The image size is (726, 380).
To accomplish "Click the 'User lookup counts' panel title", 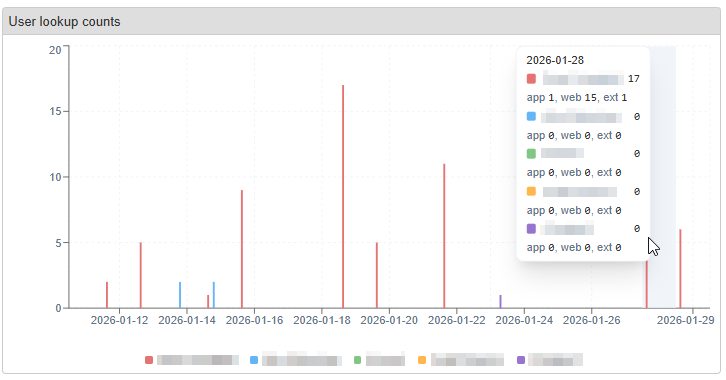I will point(64,22).
